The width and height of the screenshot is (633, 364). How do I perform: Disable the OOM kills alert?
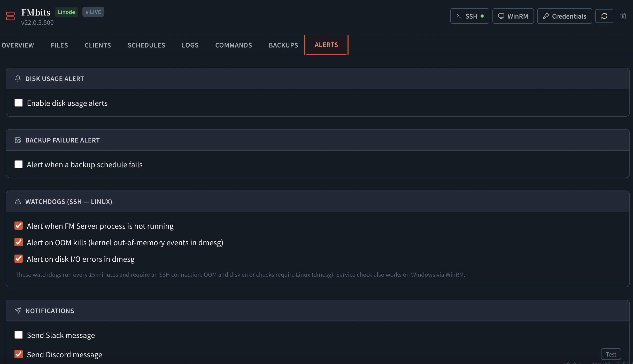point(19,242)
